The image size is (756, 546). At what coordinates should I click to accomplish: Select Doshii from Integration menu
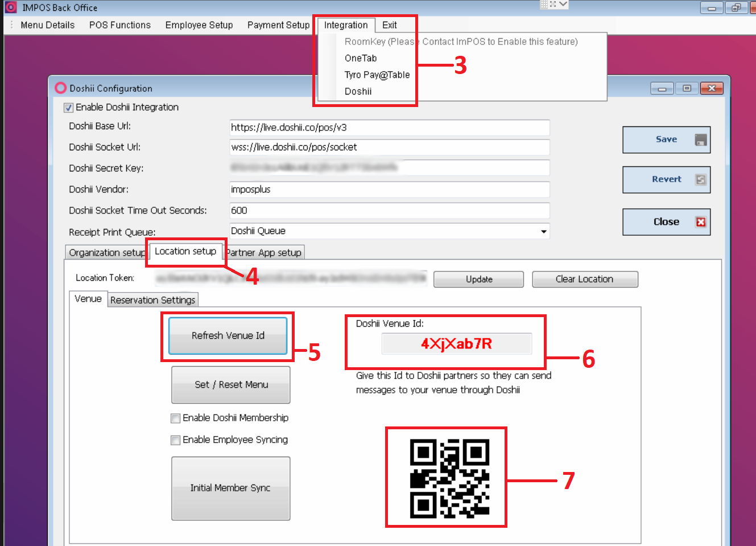pos(358,91)
